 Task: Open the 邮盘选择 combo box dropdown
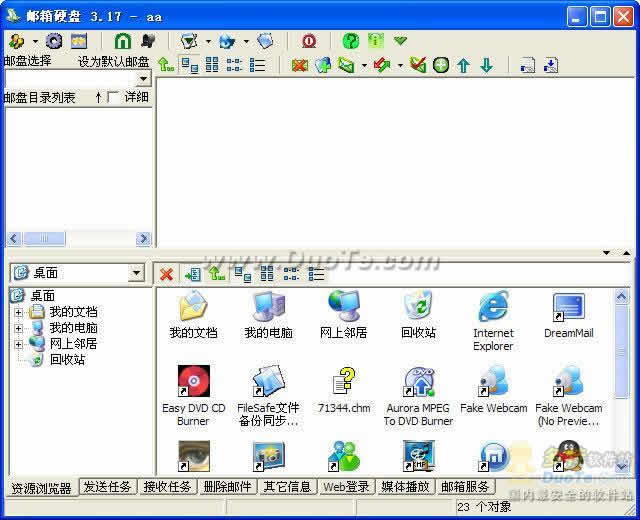(143, 78)
